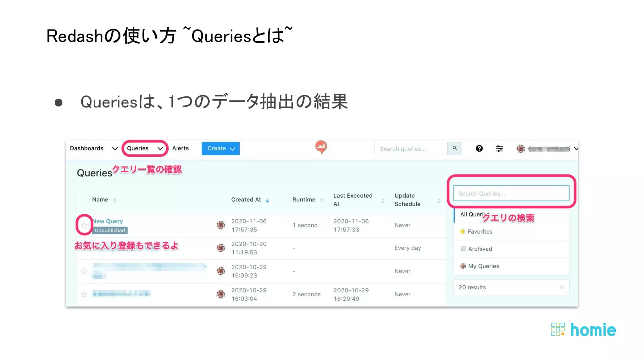
Task: Favorite the New Query star
Action: coord(84,225)
